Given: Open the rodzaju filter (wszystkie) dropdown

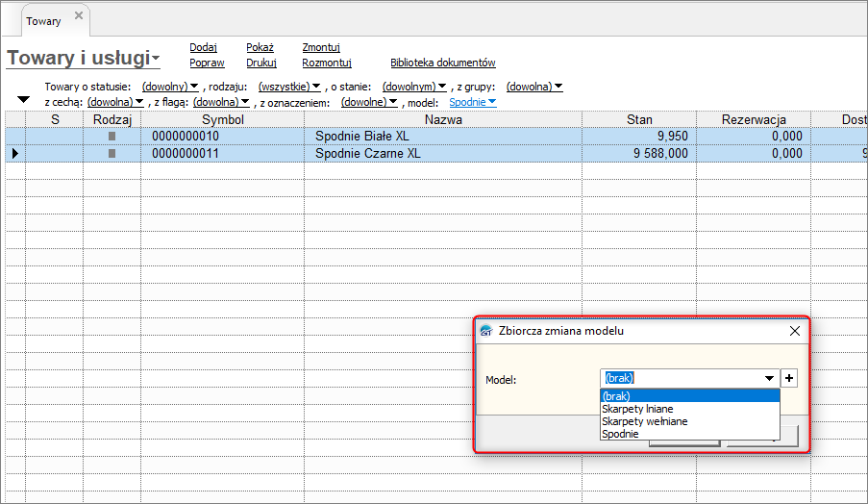Looking at the screenshot, I should (x=289, y=87).
